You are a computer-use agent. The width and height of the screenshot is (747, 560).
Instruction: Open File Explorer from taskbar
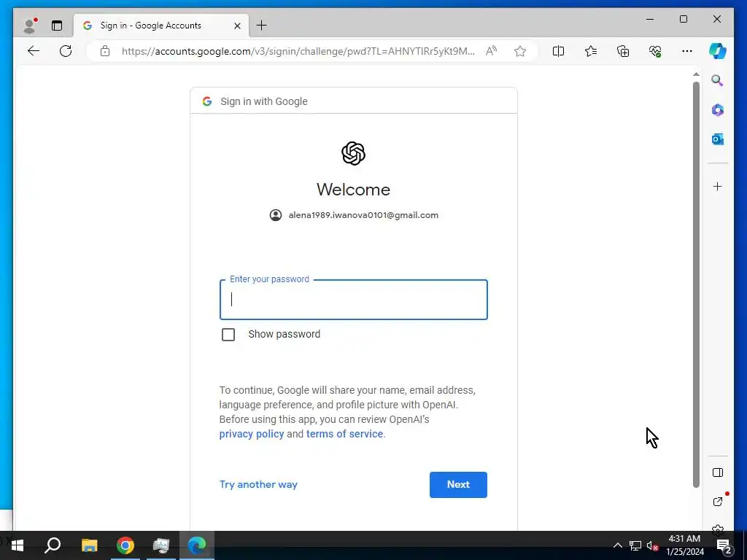tap(89, 545)
